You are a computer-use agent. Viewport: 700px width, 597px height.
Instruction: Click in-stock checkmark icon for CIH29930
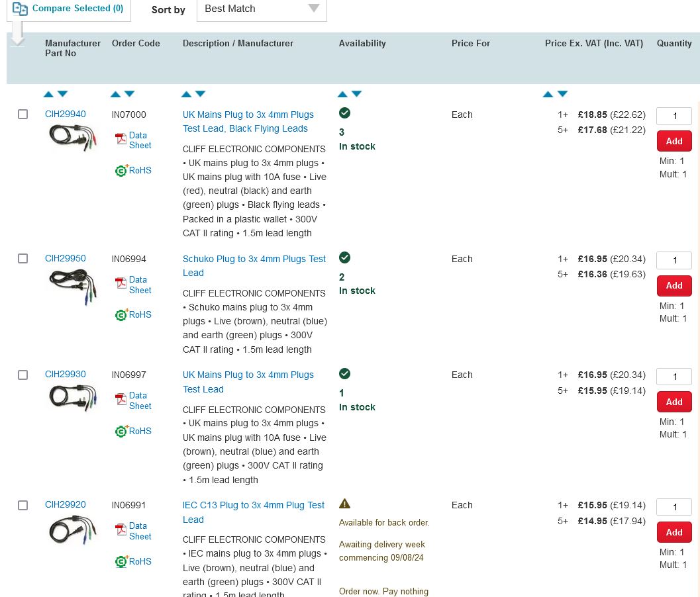click(x=344, y=373)
